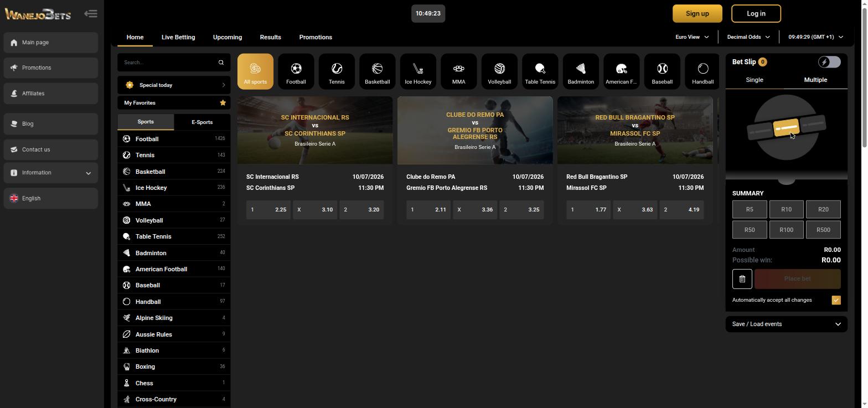Click the My Favorites star icon

click(x=223, y=103)
